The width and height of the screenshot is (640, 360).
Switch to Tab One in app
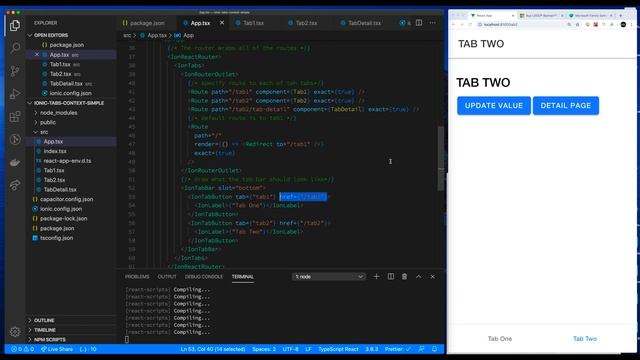(x=500, y=338)
